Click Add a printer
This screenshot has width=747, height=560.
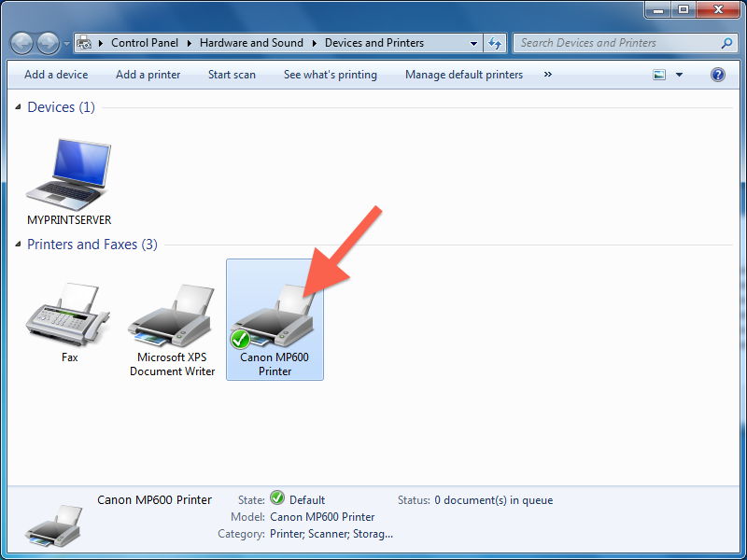point(148,75)
